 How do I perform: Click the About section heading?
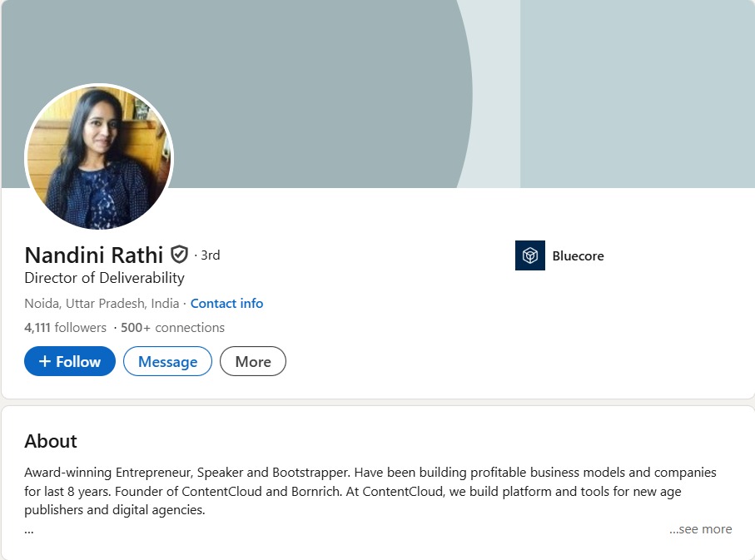pos(51,441)
